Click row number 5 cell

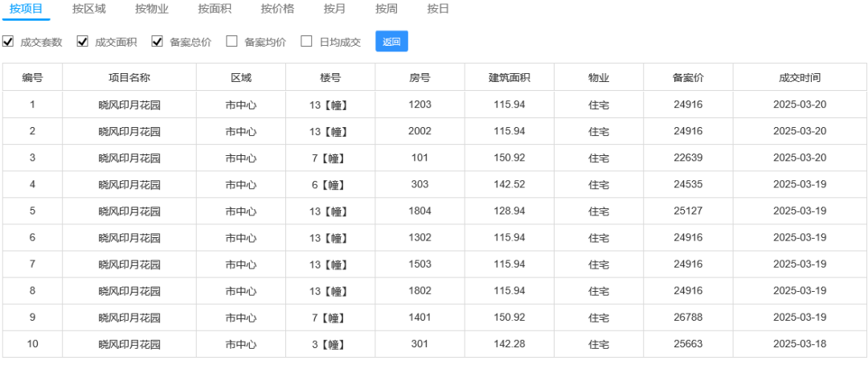[33, 211]
